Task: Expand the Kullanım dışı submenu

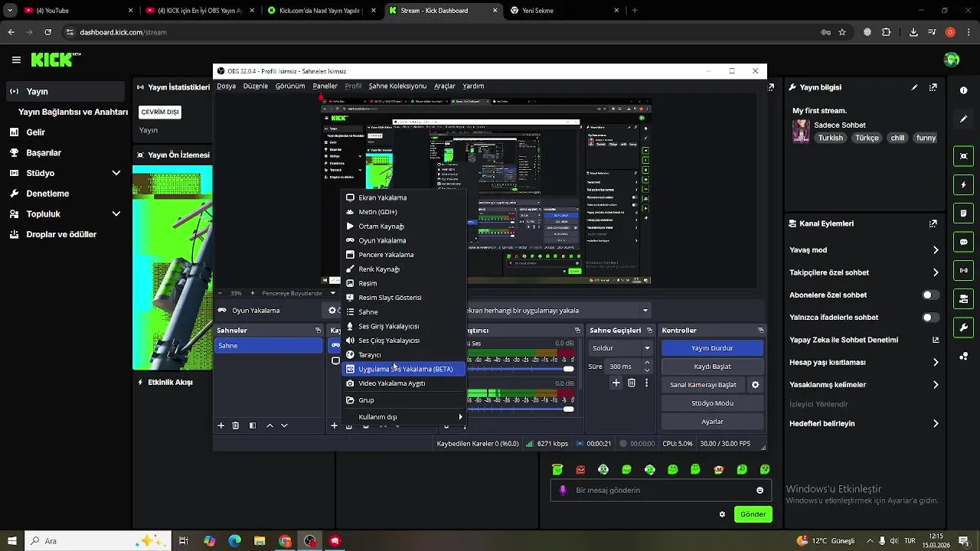Action: click(403, 417)
